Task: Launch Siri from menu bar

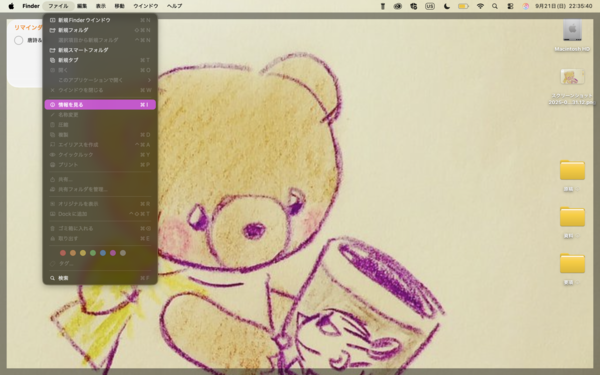Action: (x=526, y=6)
